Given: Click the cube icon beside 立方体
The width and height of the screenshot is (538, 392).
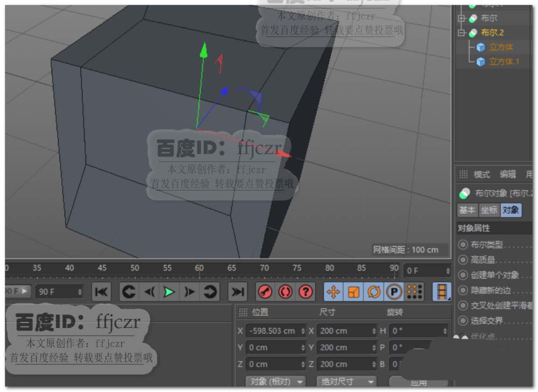Looking at the screenshot, I should [480, 47].
